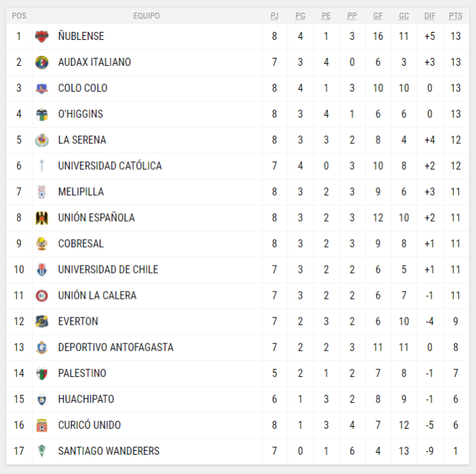Click the Colo Colo team logo
476x474 pixels.
(42, 89)
